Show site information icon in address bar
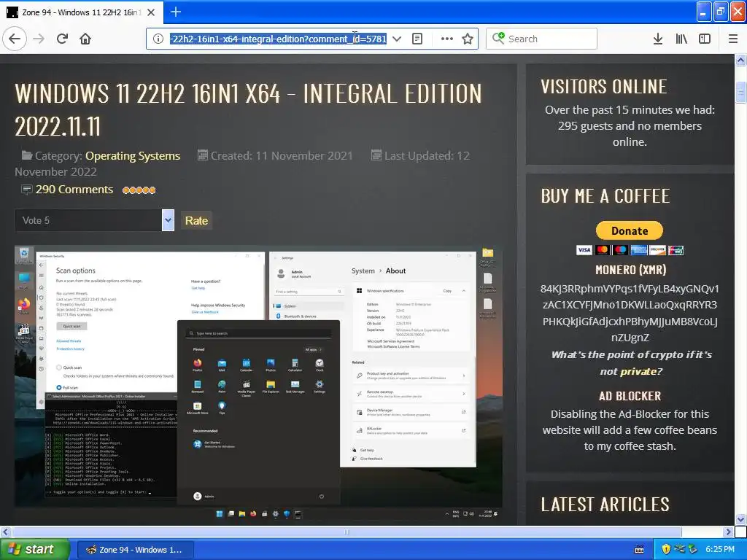The image size is (747, 560). (158, 39)
